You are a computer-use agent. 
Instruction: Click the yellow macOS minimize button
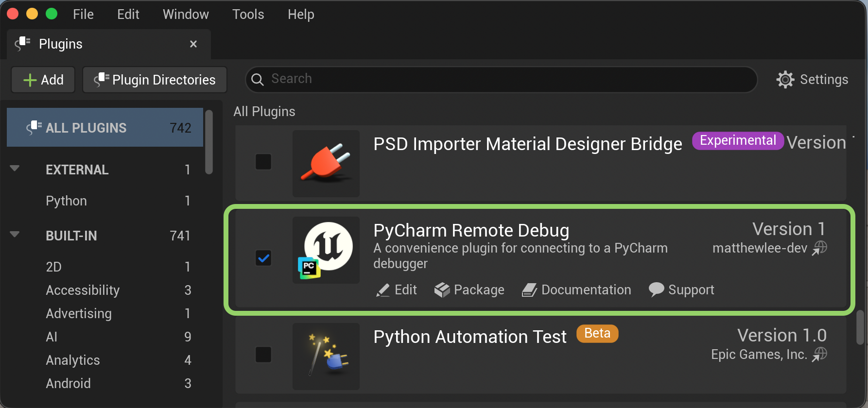point(32,14)
